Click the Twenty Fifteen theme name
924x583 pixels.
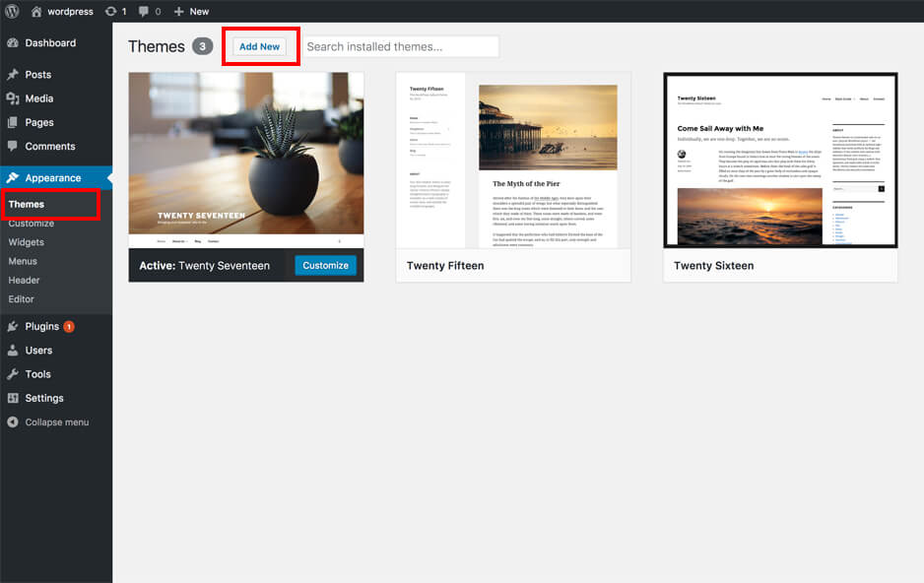click(445, 266)
